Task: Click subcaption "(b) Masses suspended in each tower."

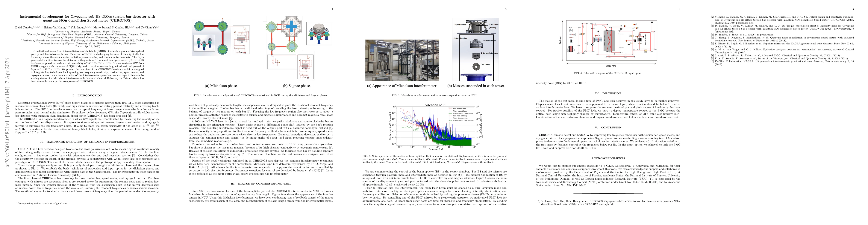Action: coord(476,86)
